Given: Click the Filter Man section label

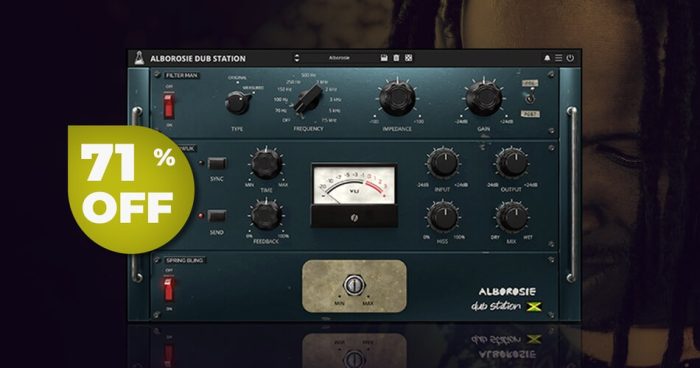Looking at the screenshot, I should click(182, 75).
